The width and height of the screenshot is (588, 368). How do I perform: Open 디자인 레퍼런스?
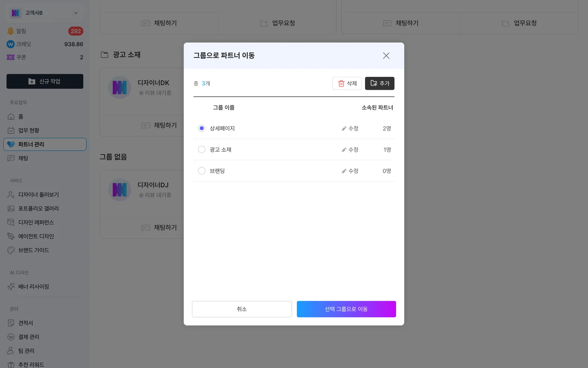click(x=45, y=222)
